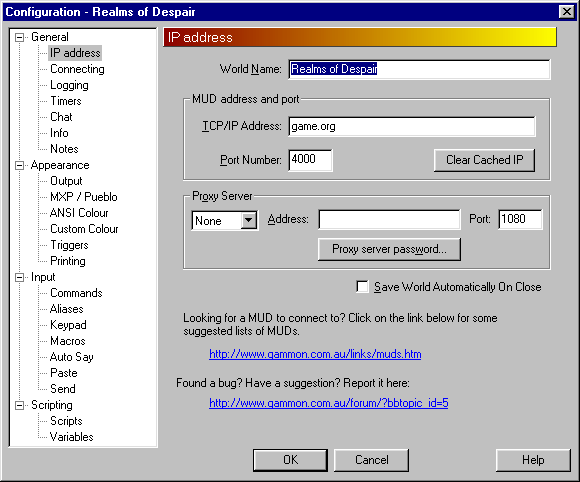
Task: Click the Clear Cached IP button
Action: coord(484,160)
